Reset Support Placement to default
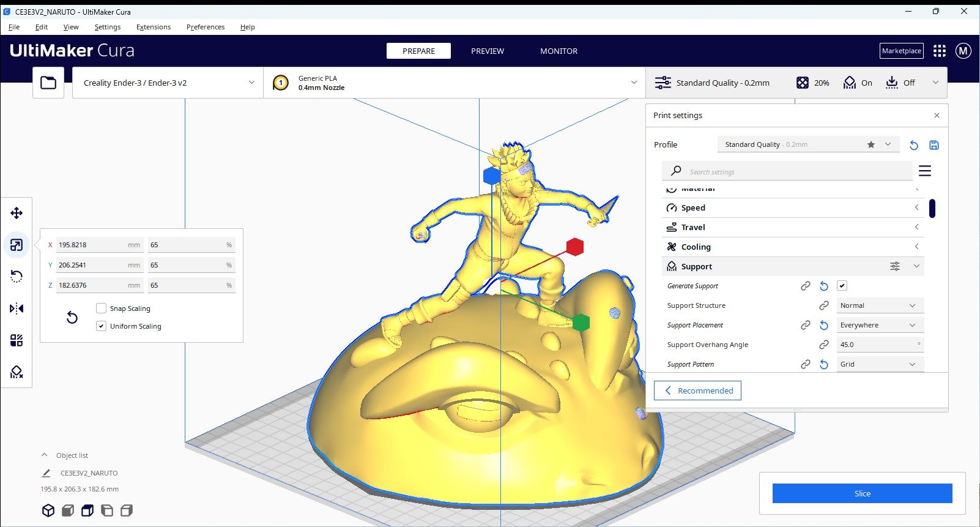 point(824,325)
